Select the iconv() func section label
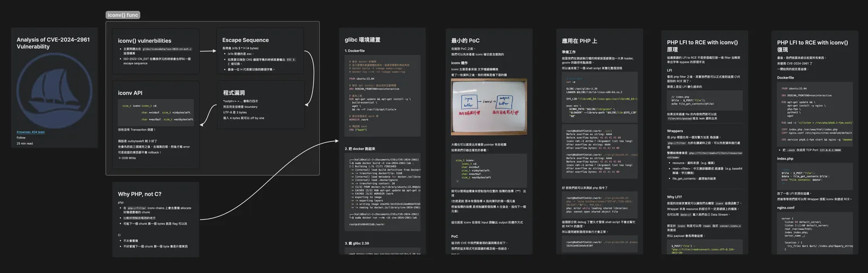This screenshot has height=273, width=868. 123,15
